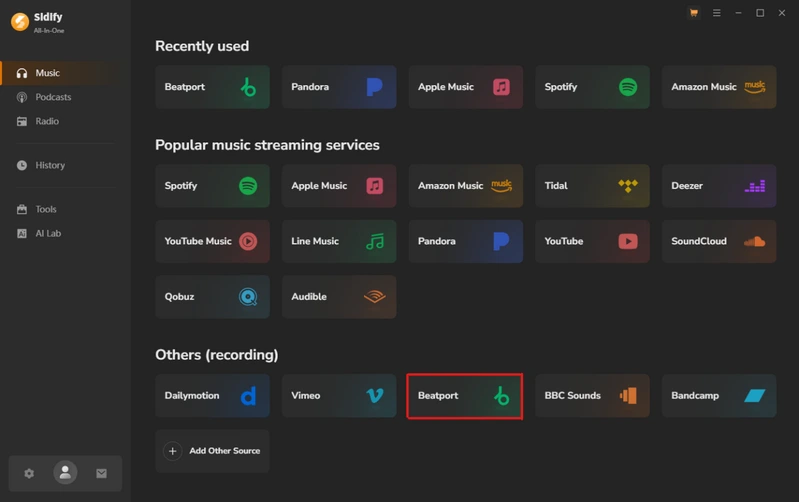The width and height of the screenshot is (799, 502).
Task: Click the Sidify All-In-One logo
Action: tap(38, 22)
